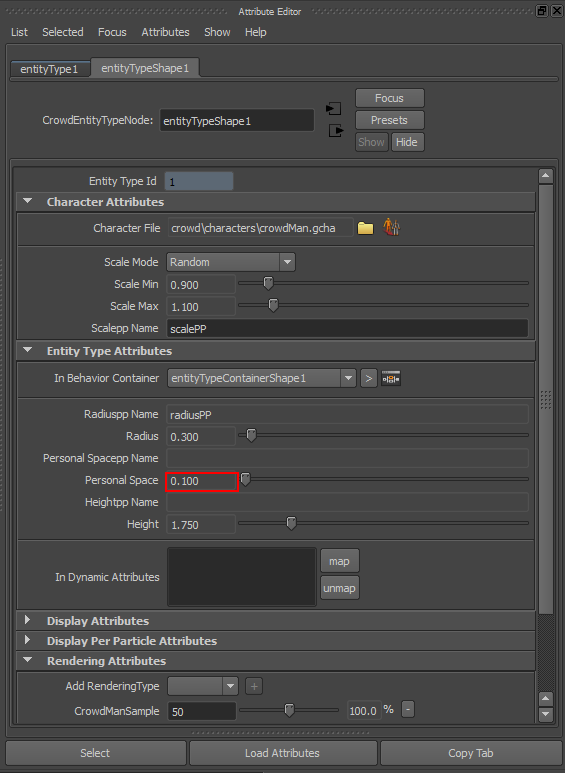
Task: Open behavior editor icon next to container
Action: (x=391, y=379)
